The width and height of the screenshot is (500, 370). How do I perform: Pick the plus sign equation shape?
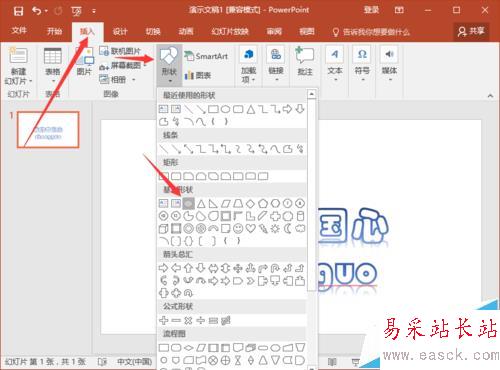[x=163, y=320]
